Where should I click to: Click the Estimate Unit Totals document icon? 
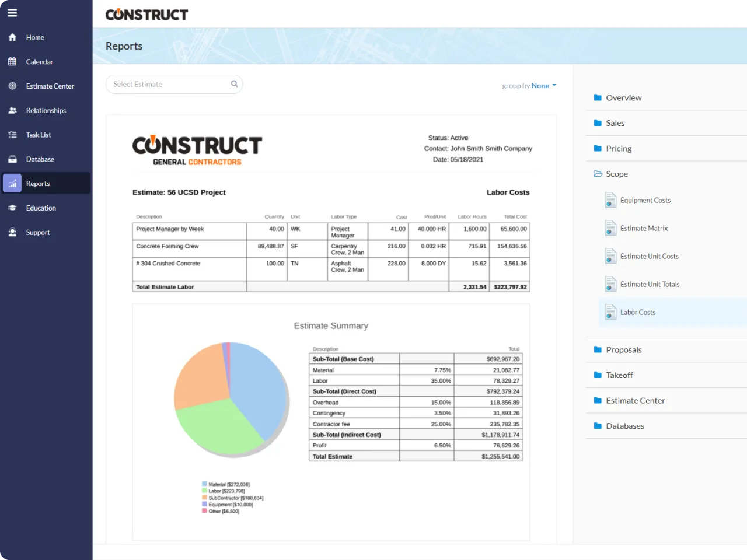(610, 284)
